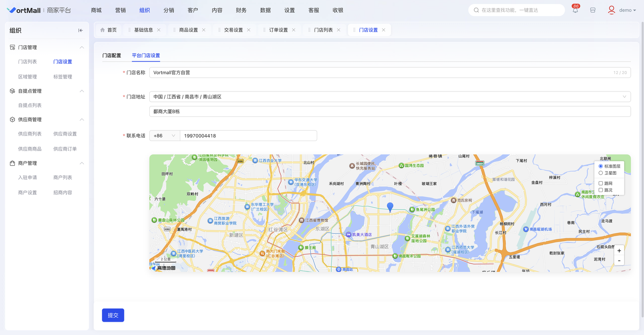Collapse the 供应商管理 sidebar section
Image resolution: width=644 pixels, height=335 pixels.
click(82, 120)
